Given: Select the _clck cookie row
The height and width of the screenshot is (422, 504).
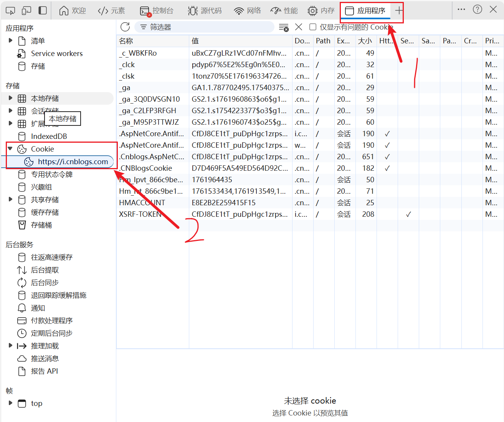Looking at the screenshot, I should (310, 64).
